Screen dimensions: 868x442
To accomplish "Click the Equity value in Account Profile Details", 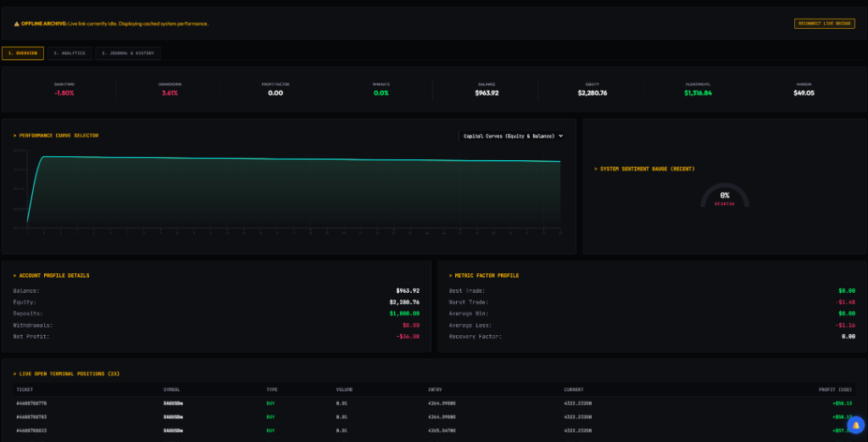I will pyautogui.click(x=404, y=302).
